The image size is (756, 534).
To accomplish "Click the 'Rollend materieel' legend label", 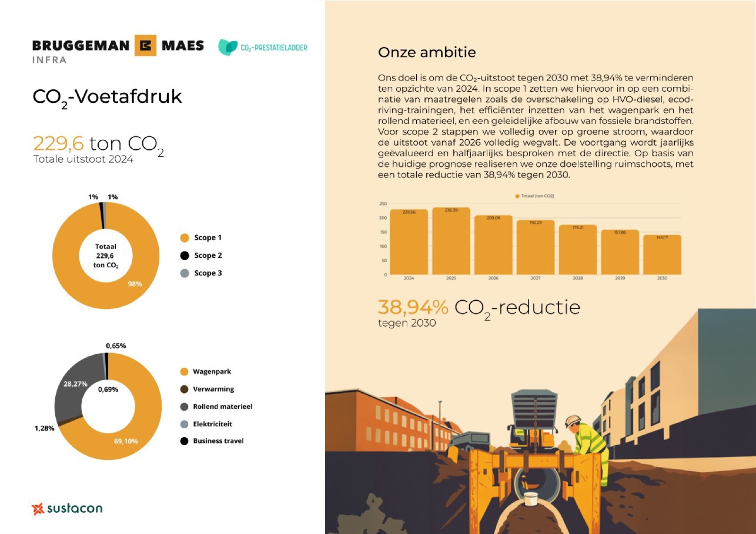I will pyautogui.click(x=223, y=407).
